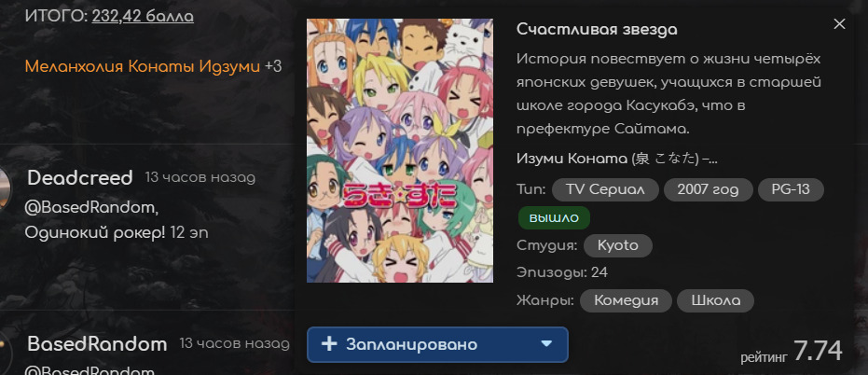Click the вышло status badge

point(554,217)
